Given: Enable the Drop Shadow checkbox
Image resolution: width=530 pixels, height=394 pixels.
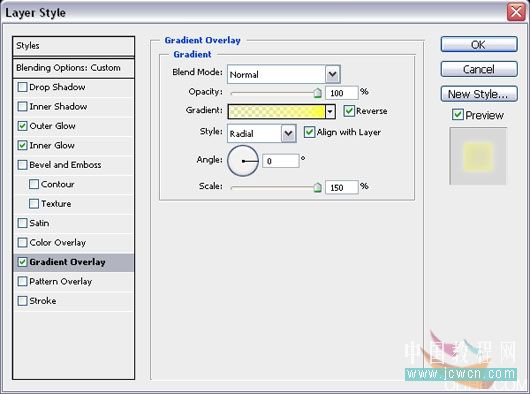Looking at the screenshot, I should (x=22, y=87).
